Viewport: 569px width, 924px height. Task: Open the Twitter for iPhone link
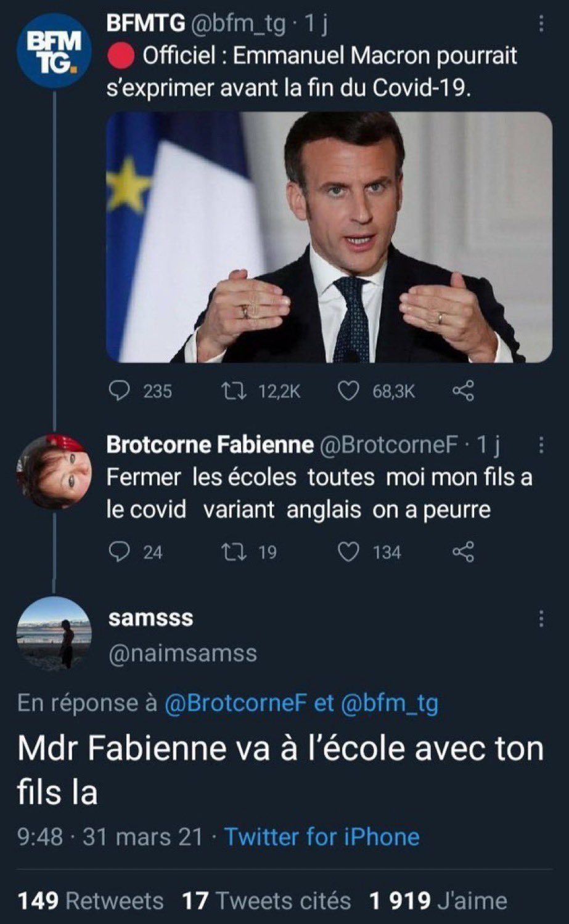coord(322,837)
